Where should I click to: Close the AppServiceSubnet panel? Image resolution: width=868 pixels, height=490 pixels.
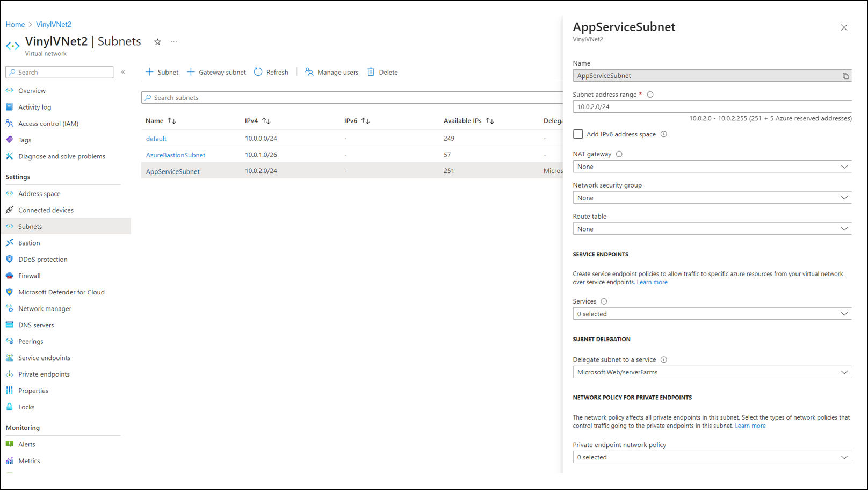844,27
